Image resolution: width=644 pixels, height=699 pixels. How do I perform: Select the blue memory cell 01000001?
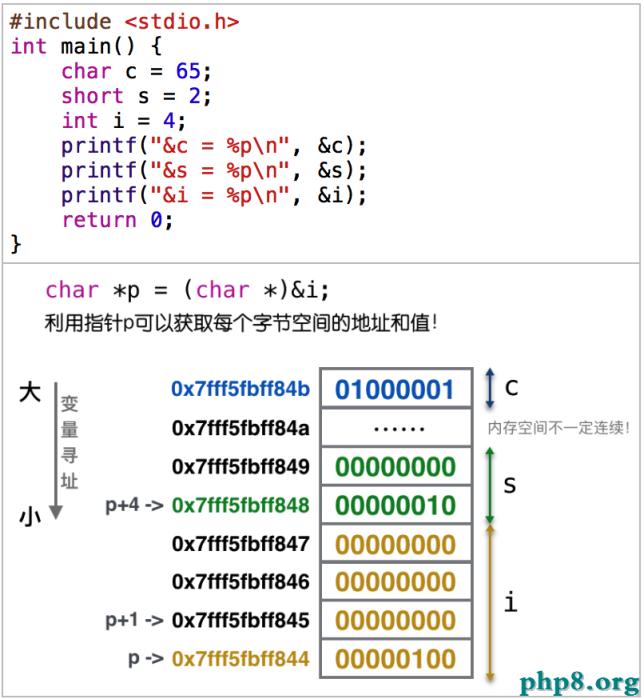tap(395, 389)
